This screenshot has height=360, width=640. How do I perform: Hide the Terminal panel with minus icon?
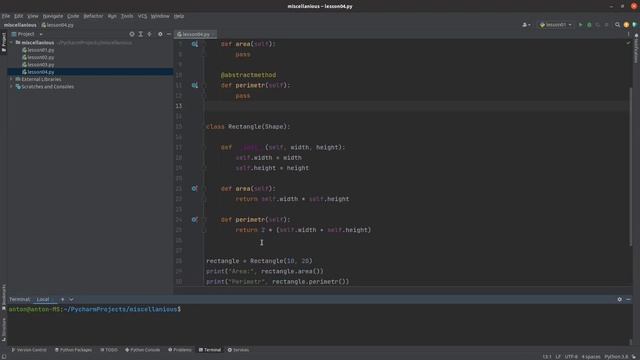pos(628,299)
